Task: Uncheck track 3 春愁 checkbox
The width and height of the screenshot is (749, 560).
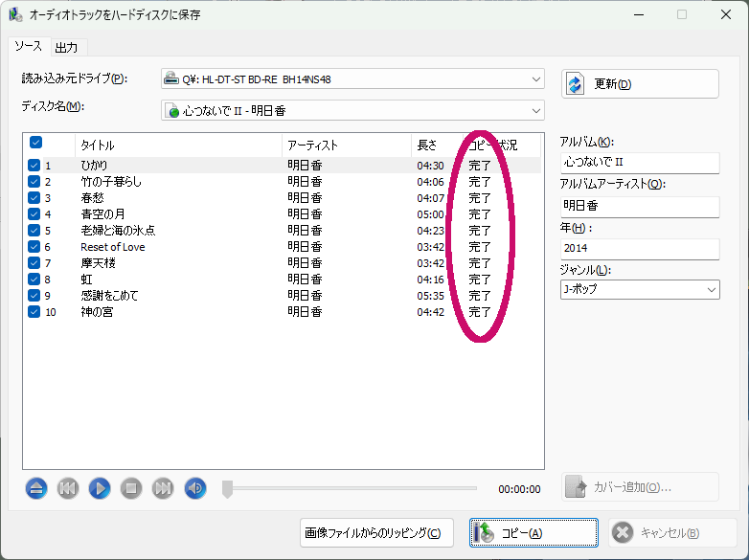Action: pos(34,197)
